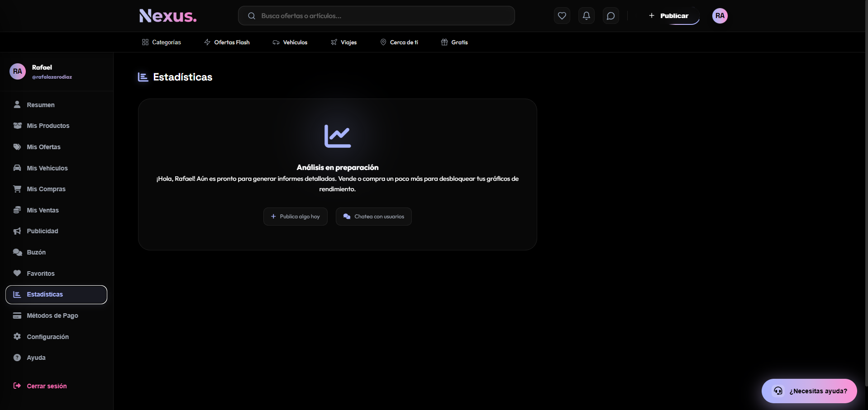The width and height of the screenshot is (868, 410).
Task: Open Resumen in the sidebar
Action: coord(56,105)
